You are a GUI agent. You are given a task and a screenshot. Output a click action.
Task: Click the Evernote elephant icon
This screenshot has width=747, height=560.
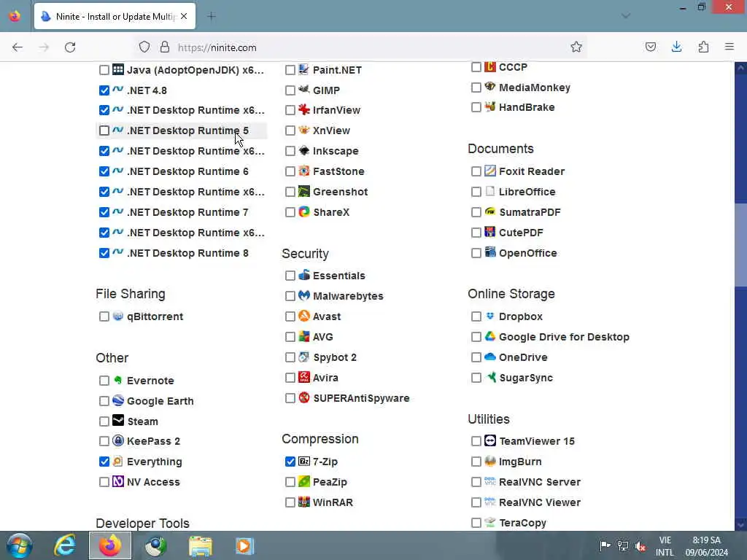118,380
